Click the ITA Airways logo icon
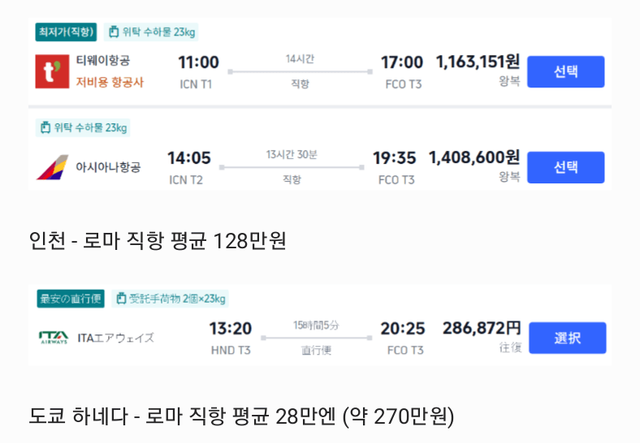Screen dimensions: 640x443 pyautogui.click(x=52, y=337)
